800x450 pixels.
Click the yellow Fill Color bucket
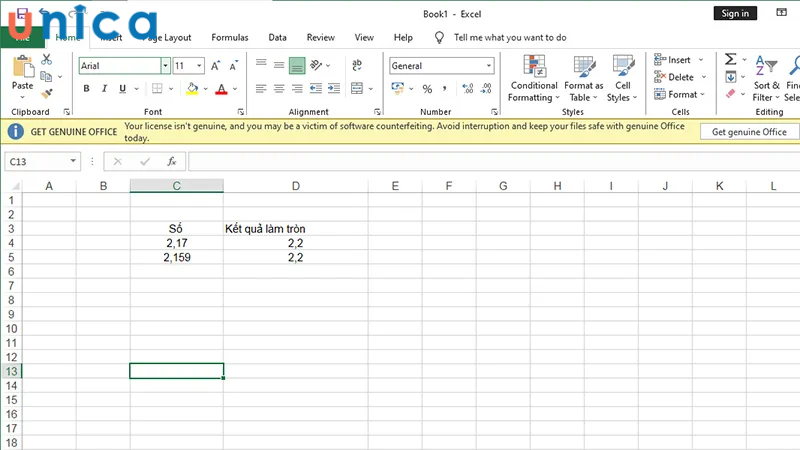pos(192,89)
